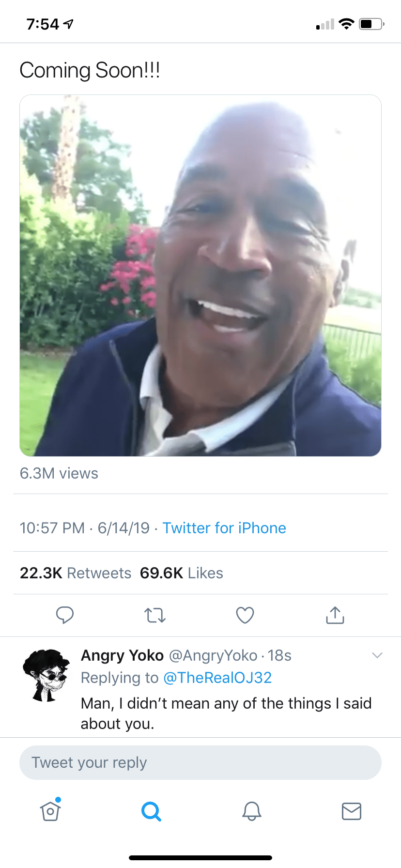Tap the share upload icon

(x=335, y=615)
